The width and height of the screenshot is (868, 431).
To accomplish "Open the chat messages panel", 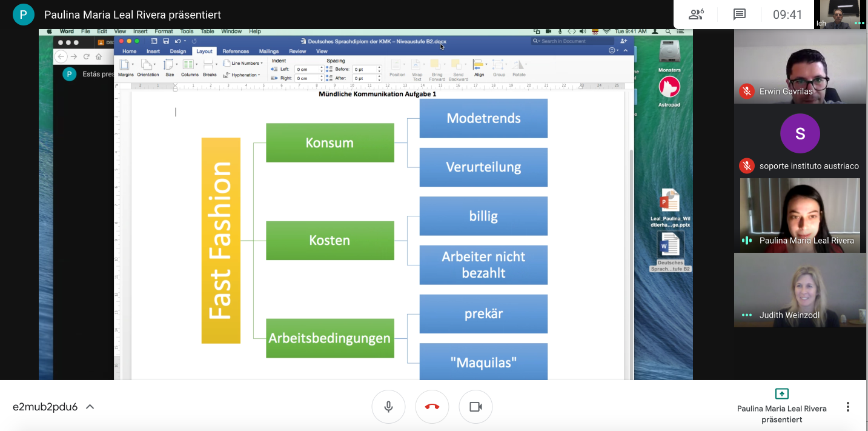I will coord(739,15).
